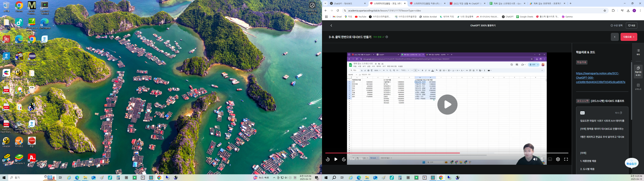Open the Google Sheets bookmark
644x181 pixels.
tap(524, 17)
